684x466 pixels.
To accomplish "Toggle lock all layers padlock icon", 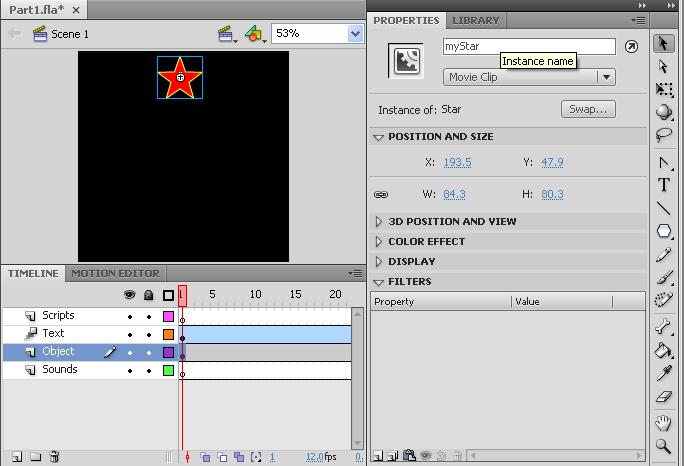I will [x=148, y=295].
